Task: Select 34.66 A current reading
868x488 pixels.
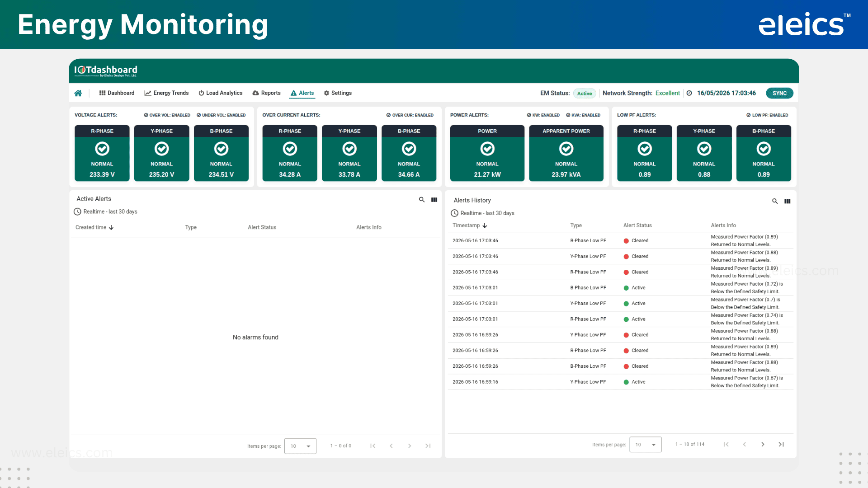Action: pyautogui.click(x=409, y=174)
